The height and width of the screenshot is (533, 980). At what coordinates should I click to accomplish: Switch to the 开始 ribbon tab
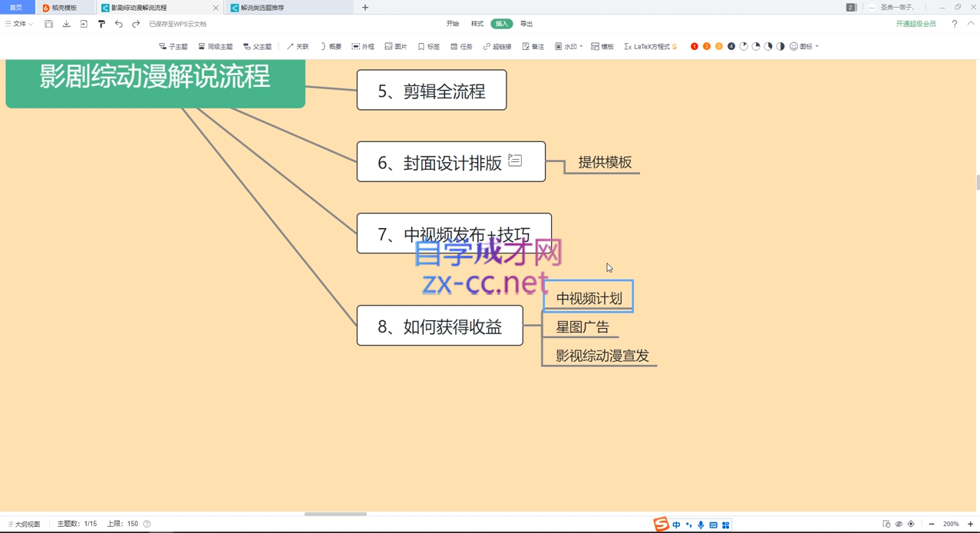[x=453, y=24]
